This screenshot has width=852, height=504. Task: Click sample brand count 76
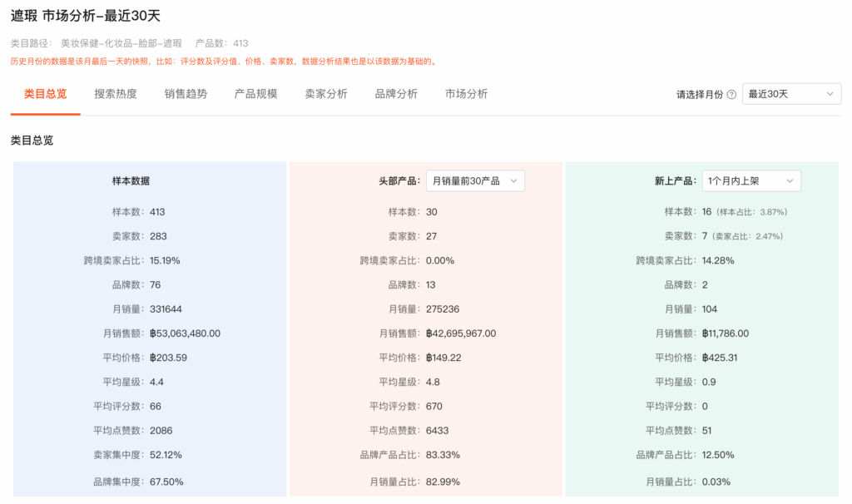(156, 285)
